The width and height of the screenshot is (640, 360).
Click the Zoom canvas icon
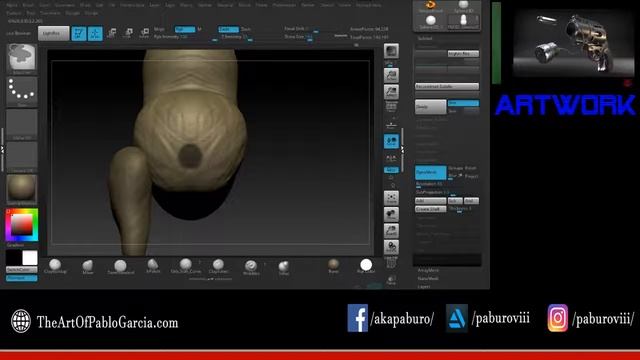click(391, 92)
